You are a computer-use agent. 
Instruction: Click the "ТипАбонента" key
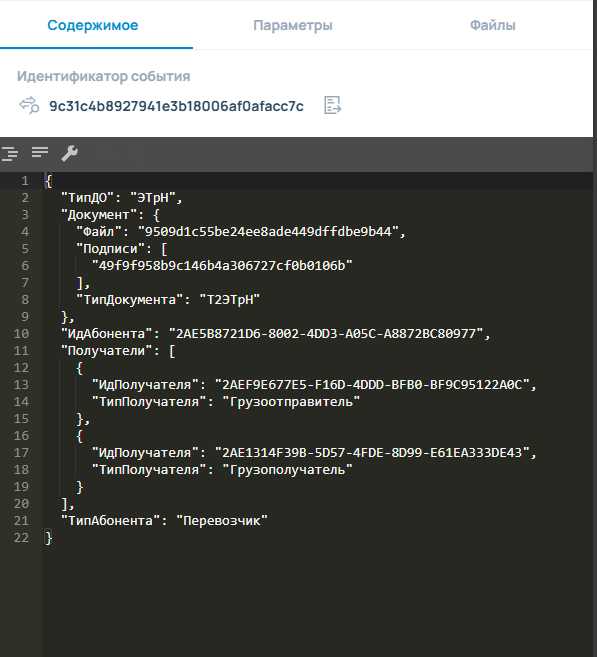[x=110, y=520]
